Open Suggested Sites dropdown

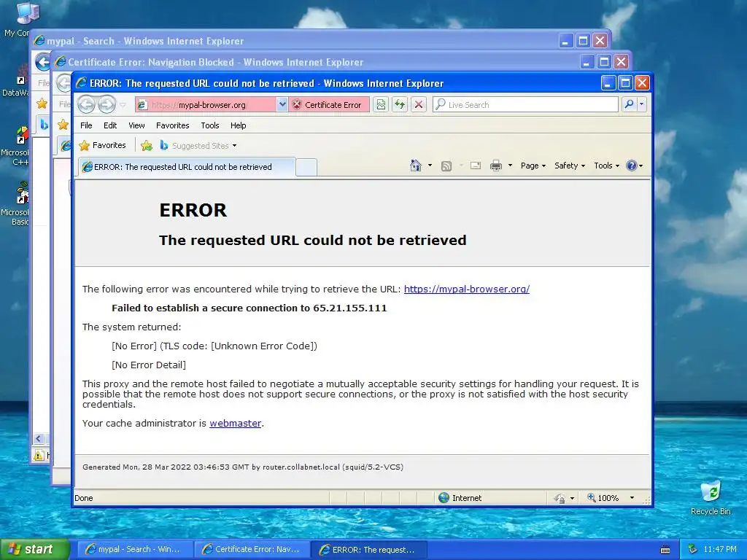198,146
